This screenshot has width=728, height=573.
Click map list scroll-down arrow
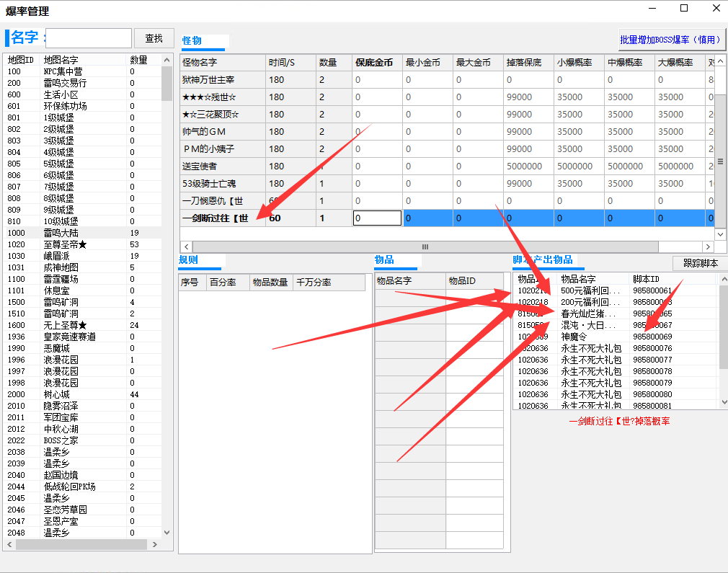[167, 533]
